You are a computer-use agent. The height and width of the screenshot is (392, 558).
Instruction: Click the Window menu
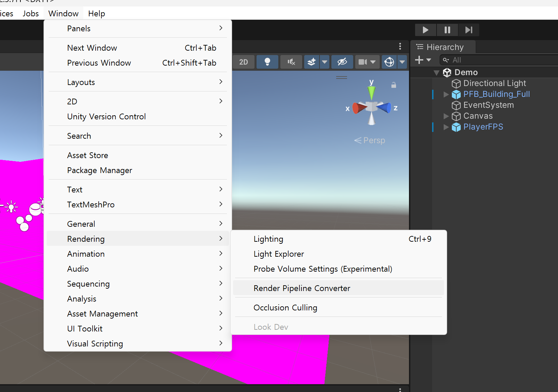click(x=63, y=14)
